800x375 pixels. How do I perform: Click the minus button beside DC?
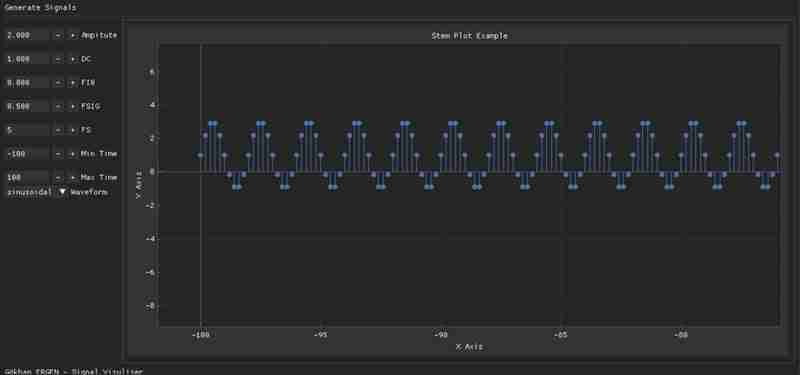(58, 59)
